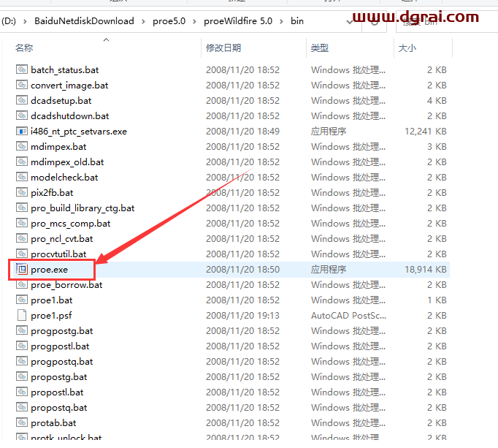Click the propostl.bat file icon

tap(22, 392)
